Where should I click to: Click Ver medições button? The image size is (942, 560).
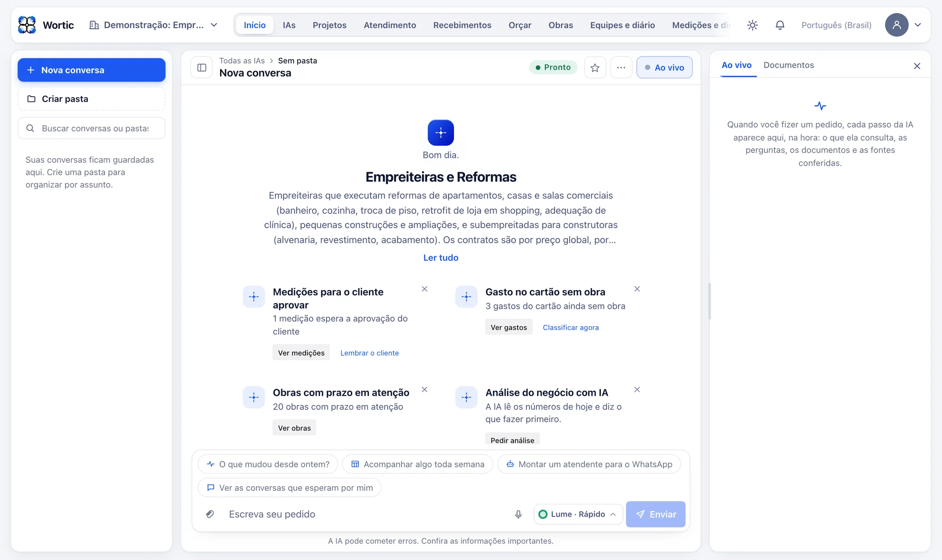coord(301,352)
